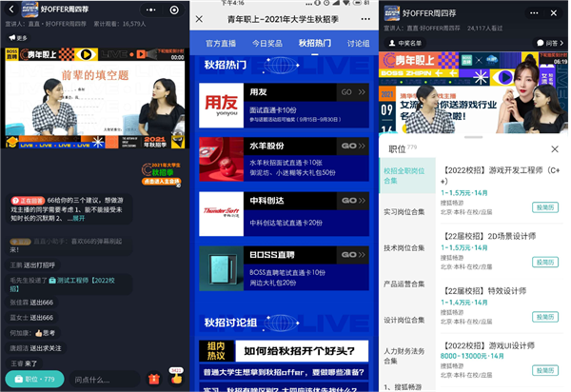Expand the 展开 link on pinned message
Screen dimensions: 571x392
coord(79,218)
